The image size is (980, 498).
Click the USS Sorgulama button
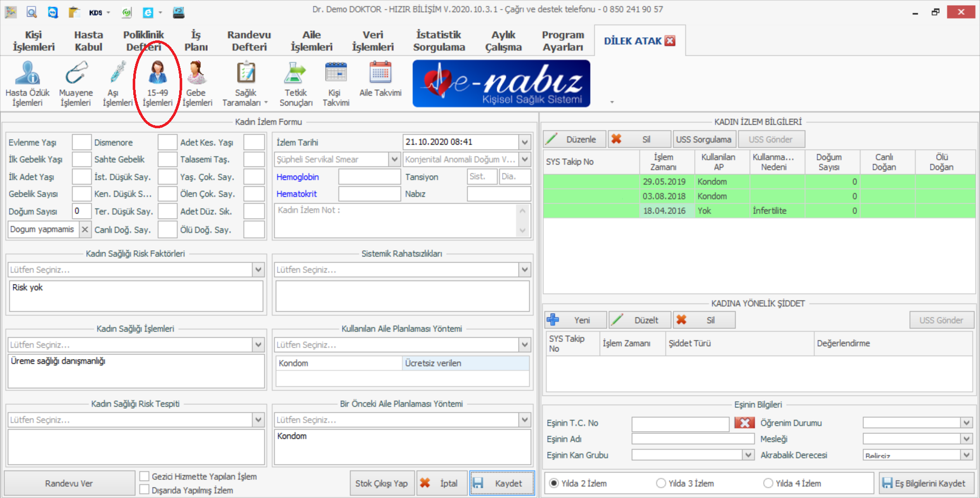point(703,139)
